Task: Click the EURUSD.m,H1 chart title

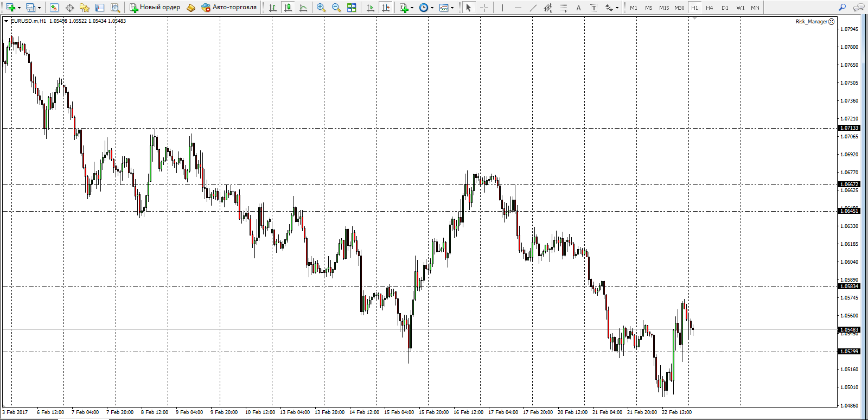Action: point(29,21)
